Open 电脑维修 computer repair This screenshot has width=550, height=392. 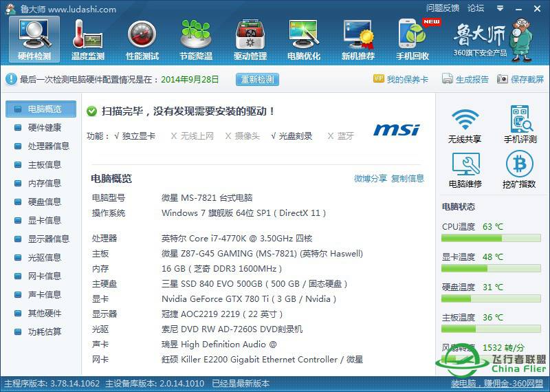click(465, 171)
